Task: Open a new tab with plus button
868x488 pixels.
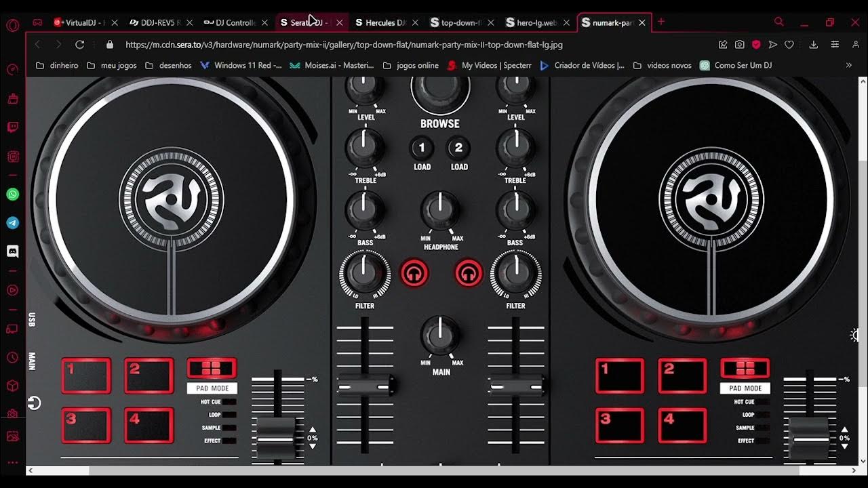Action: pos(661,22)
